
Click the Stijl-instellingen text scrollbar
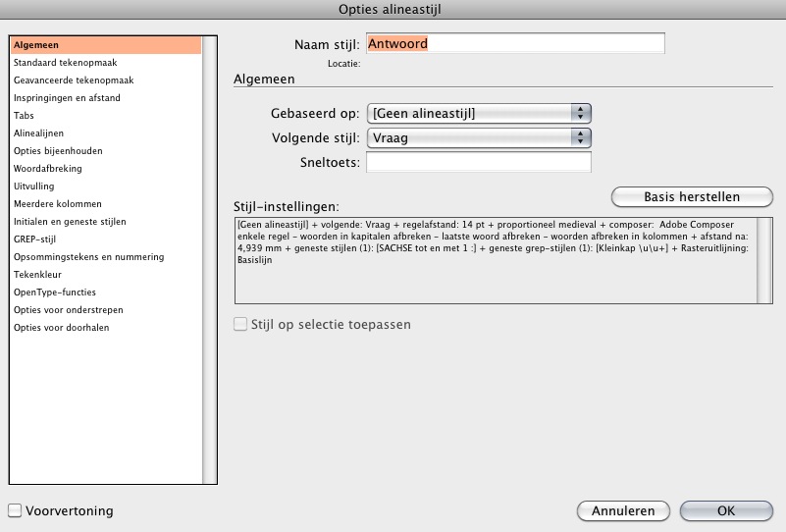[x=764, y=261]
